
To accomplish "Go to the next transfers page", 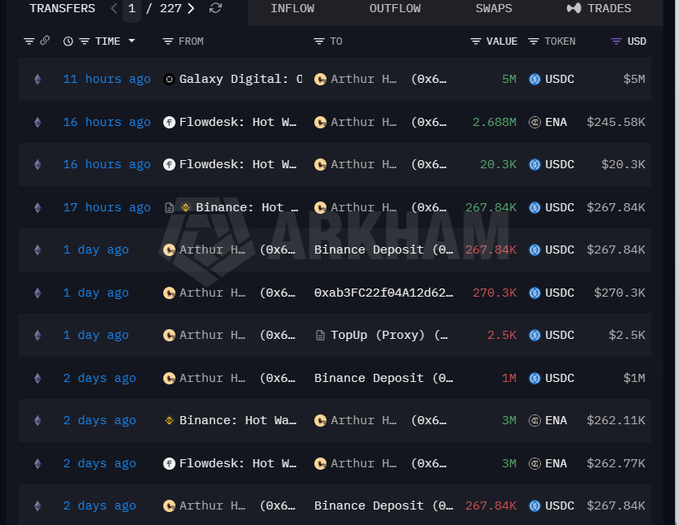I will coord(191,8).
